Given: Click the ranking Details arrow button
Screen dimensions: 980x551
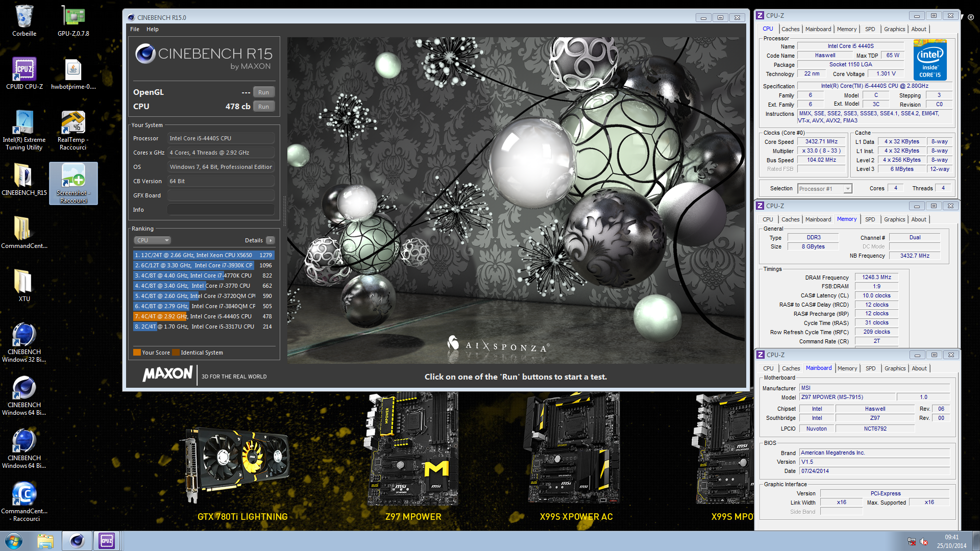Looking at the screenshot, I should coord(271,240).
